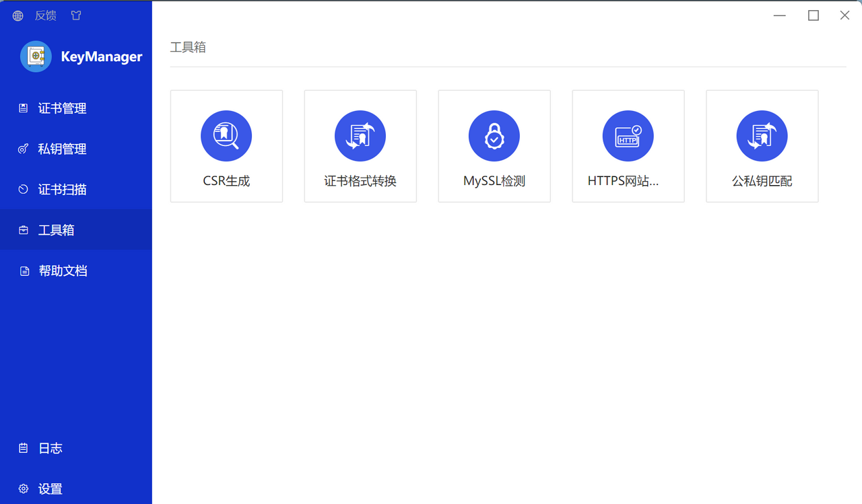
Task: Go to 私钥管理 section
Action: tap(62, 149)
